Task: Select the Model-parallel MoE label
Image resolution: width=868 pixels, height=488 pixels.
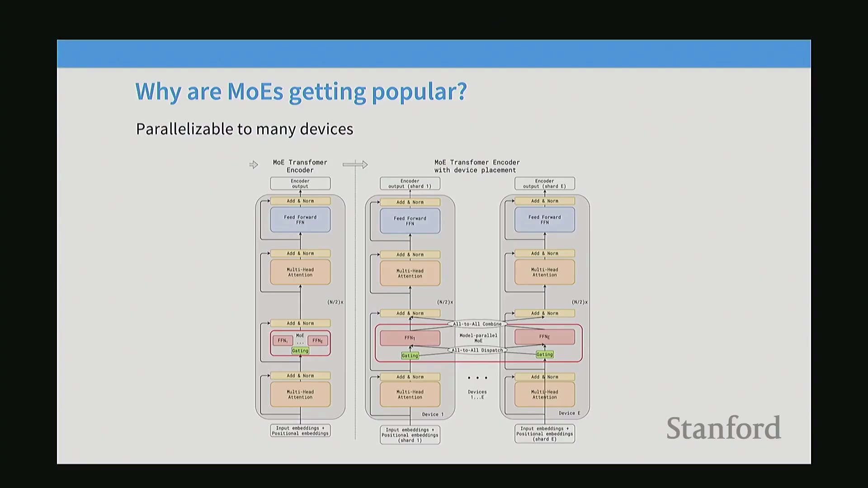Action: (478, 338)
